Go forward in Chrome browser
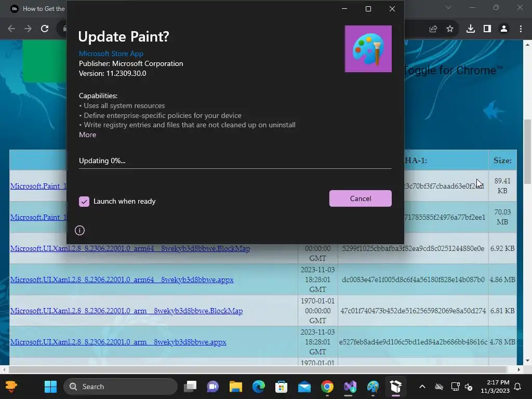This screenshot has height=399, width=532. 28,29
